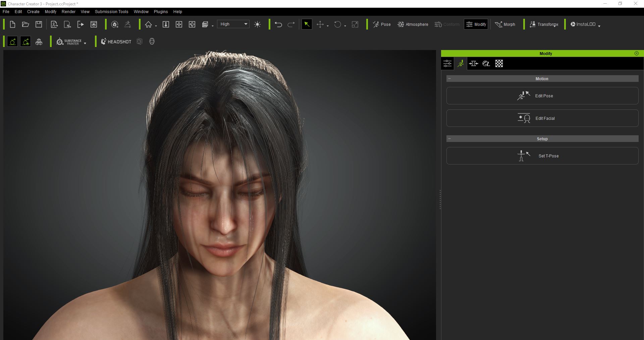Open the Pose toolbar button
The width and height of the screenshot is (644, 340).
382,24
